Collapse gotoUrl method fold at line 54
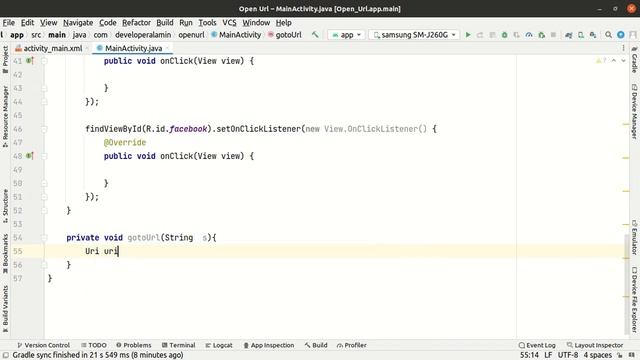The image size is (640, 360). (44, 238)
